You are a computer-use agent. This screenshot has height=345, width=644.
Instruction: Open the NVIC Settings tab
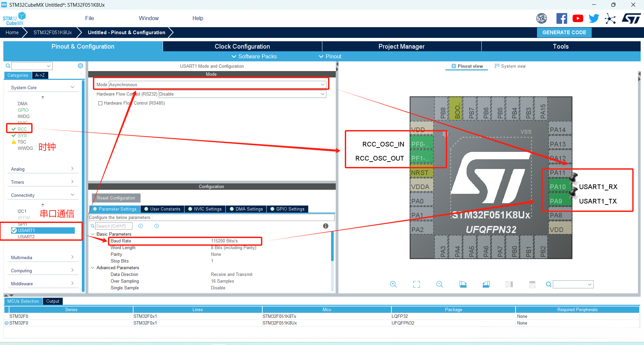click(x=205, y=209)
